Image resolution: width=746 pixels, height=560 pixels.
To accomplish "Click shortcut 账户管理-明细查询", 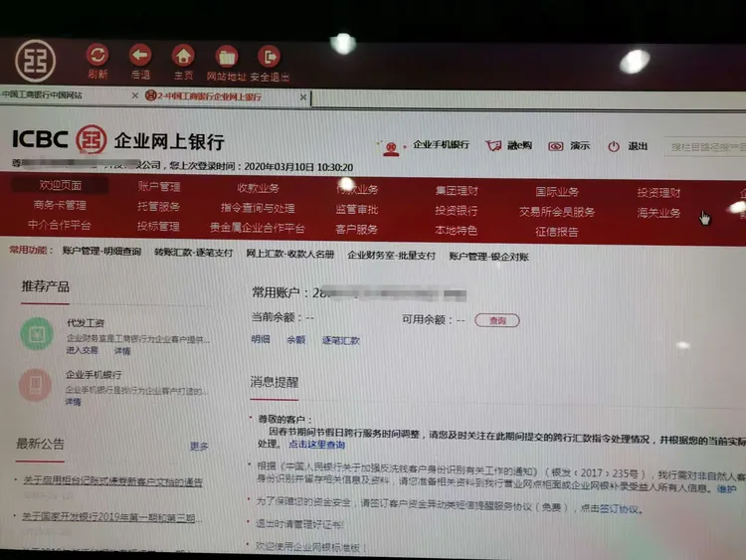I will tap(101, 252).
